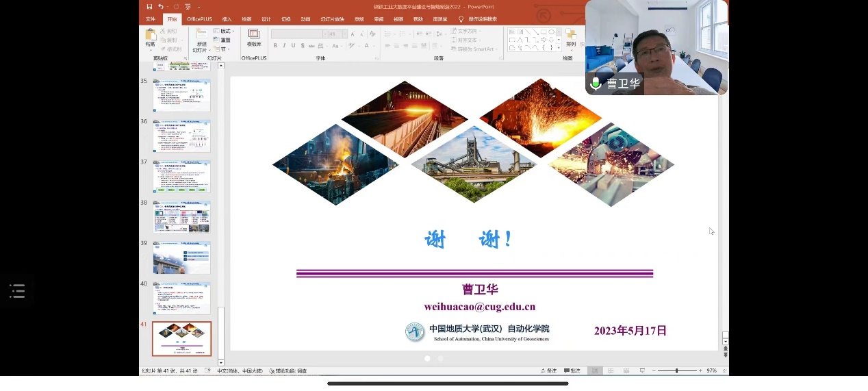
Task: Click the floating list menu icon at left edge
Action: pyautogui.click(x=17, y=291)
